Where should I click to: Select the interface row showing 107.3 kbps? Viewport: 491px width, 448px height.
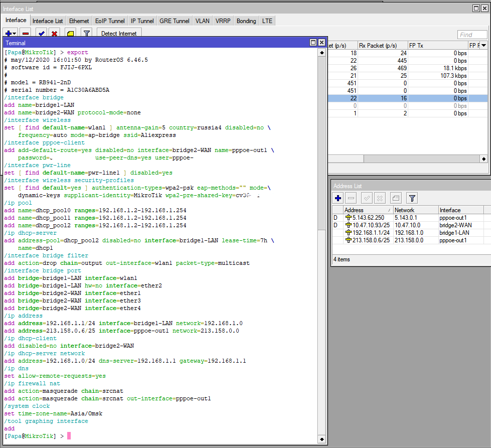408,76
